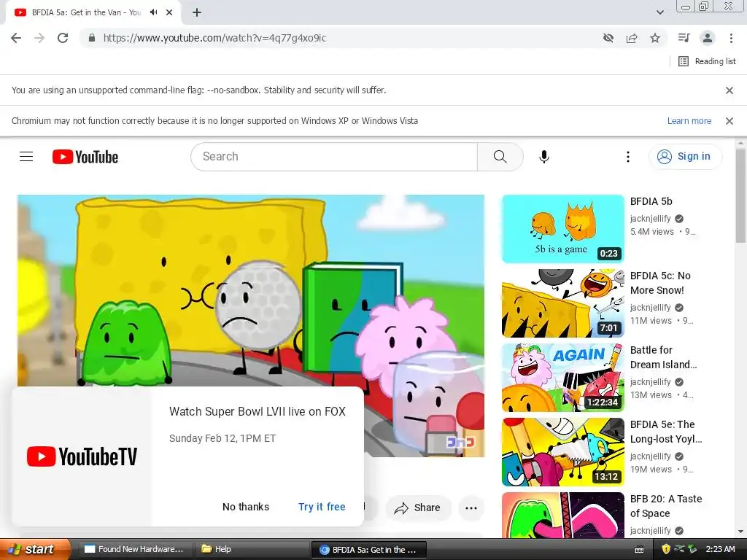Open the Learn more link
This screenshot has width=747, height=560.
click(689, 121)
